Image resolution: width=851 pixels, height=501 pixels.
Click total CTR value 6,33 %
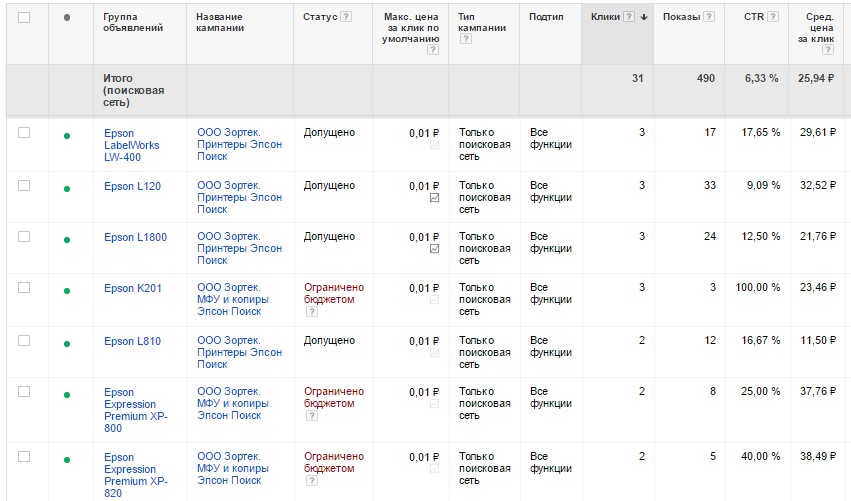(761, 78)
